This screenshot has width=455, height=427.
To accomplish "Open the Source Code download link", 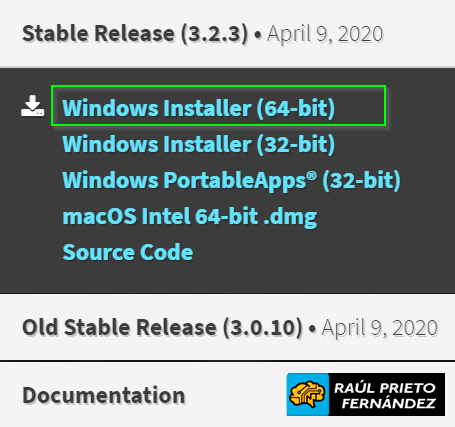I will 128,252.
